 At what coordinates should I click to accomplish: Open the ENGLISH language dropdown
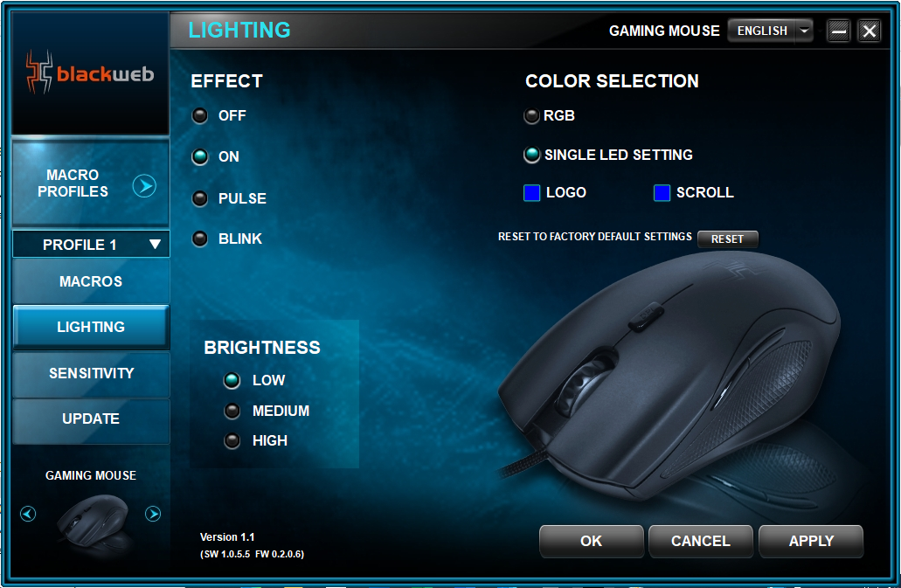click(x=771, y=31)
